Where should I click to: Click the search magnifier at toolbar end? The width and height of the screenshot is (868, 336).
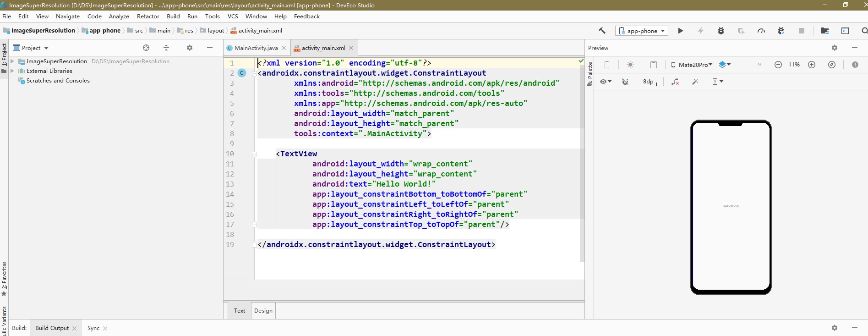(x=864, y=31)
